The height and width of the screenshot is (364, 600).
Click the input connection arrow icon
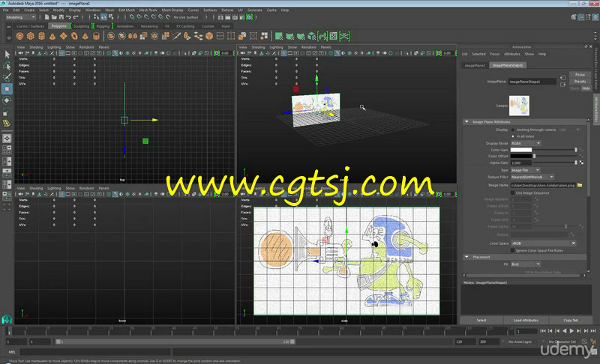coord(563,78)
